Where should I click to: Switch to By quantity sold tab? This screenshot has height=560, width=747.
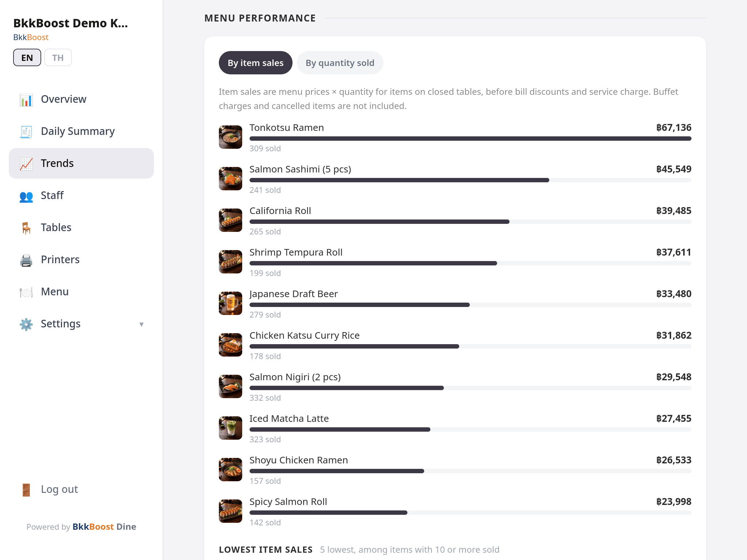click(x=340, y=63)
